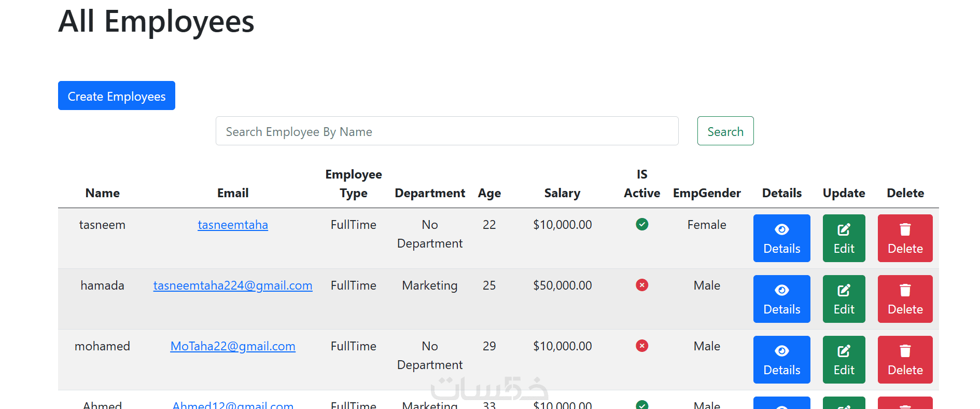Delete the hamada employee row

pyautogui.click(x=905, y=299)
